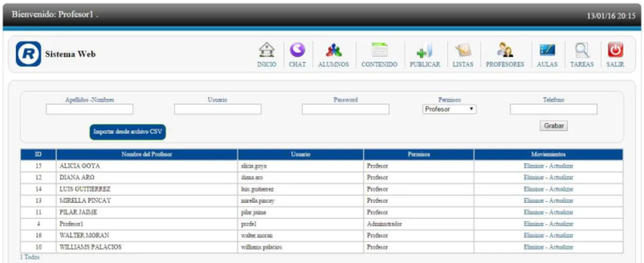Screen dimensions: 644x263
Task: Focus the Apellidos-Nombres input field
Action: (89, 109)
